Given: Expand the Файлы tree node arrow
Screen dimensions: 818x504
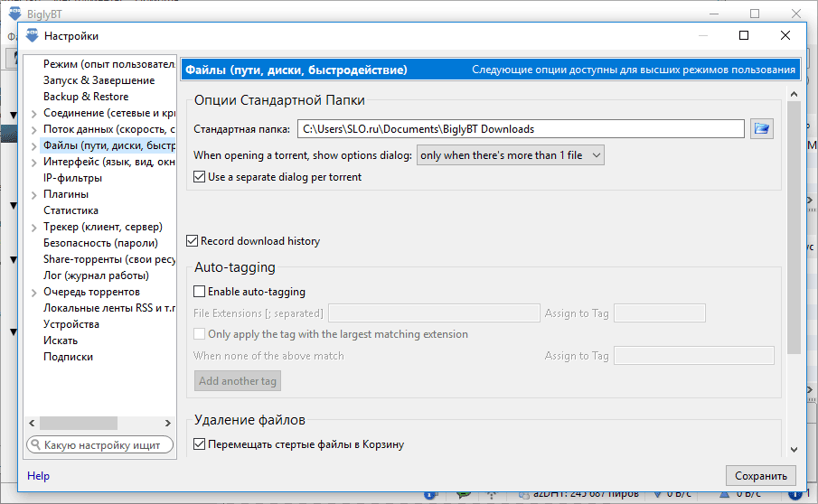Looking at the screenshot, I should 34,146.
